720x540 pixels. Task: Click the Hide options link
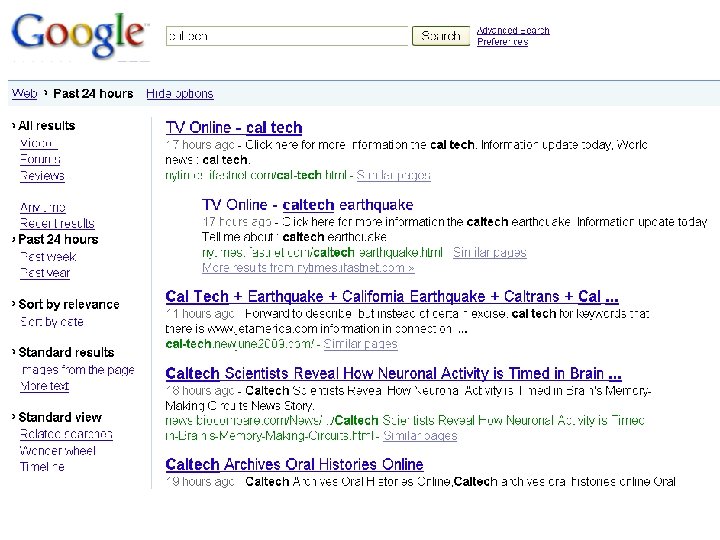[180, 94]
